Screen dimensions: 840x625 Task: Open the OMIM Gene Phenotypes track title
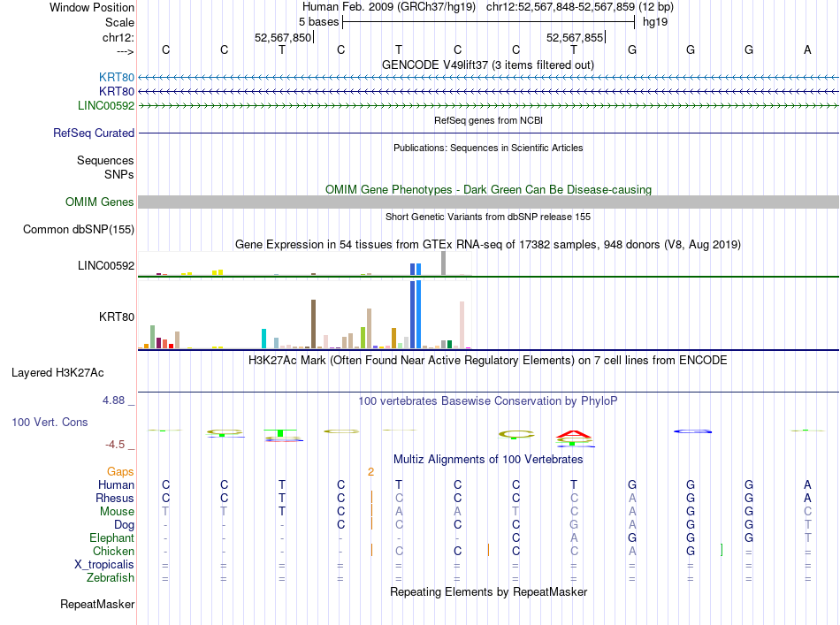pos(488,189)
